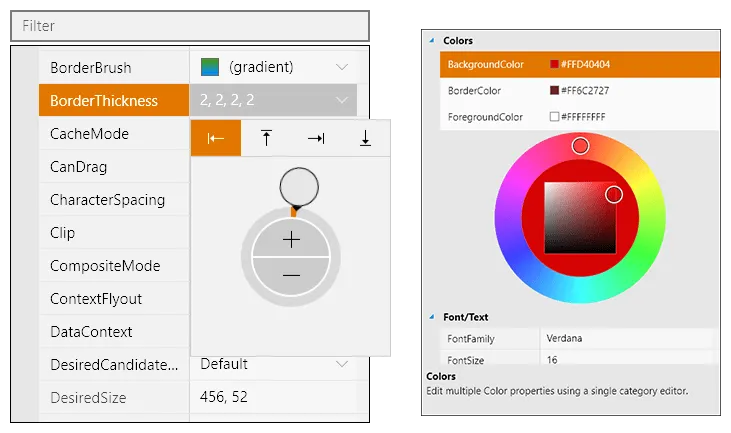Viewport: 731px width, 433px height.
Task: Select the CompositeMode property row
Action: 114,266
